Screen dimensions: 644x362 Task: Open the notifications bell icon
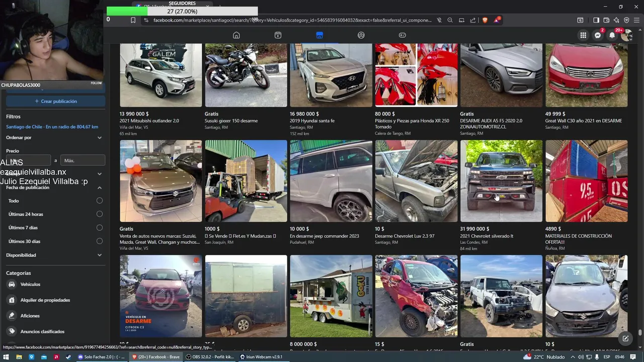tap(612, 35)
